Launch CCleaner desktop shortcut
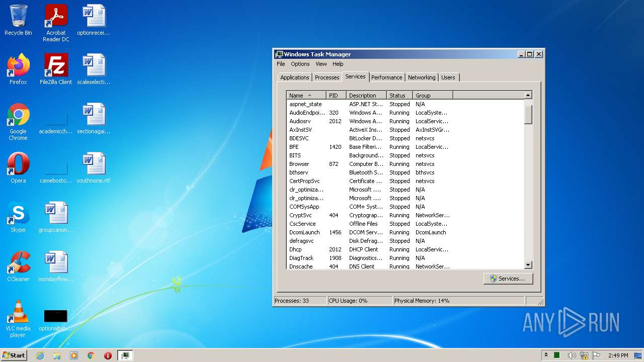 point(18,266)
